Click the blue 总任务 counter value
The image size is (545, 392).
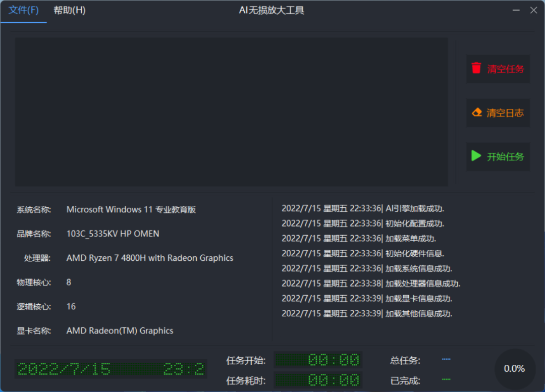(x=446, y=360)
